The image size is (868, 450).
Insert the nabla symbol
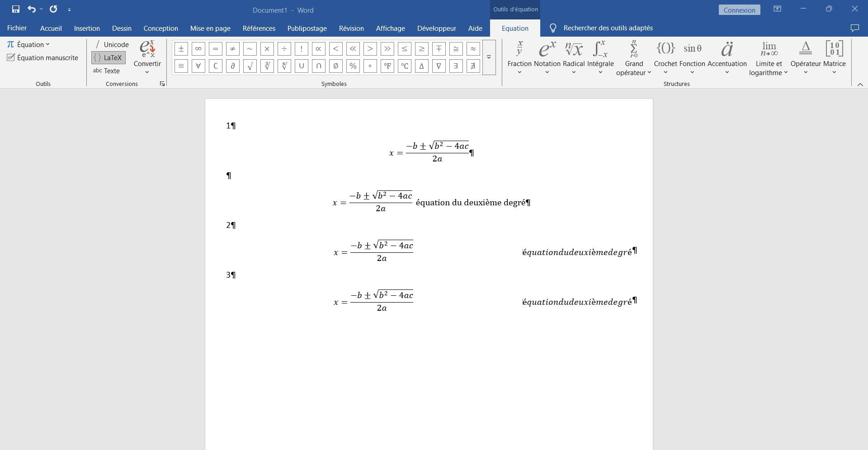tap(439, 66)
